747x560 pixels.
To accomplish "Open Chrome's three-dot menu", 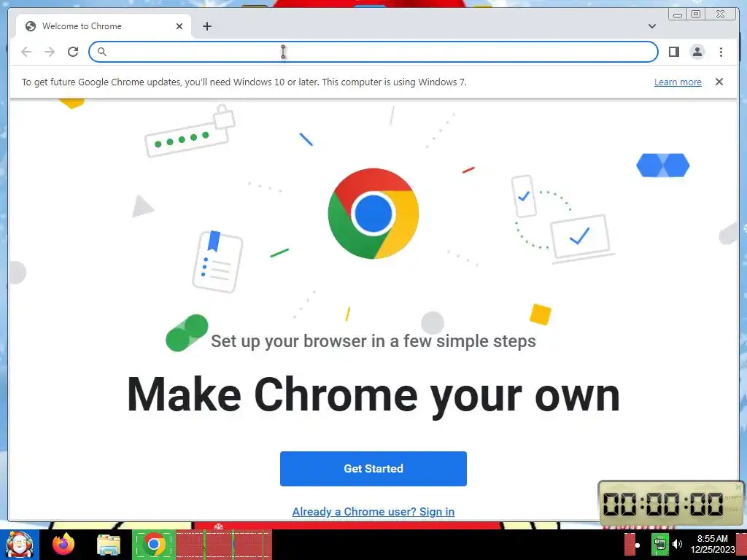I will [721, 52].
